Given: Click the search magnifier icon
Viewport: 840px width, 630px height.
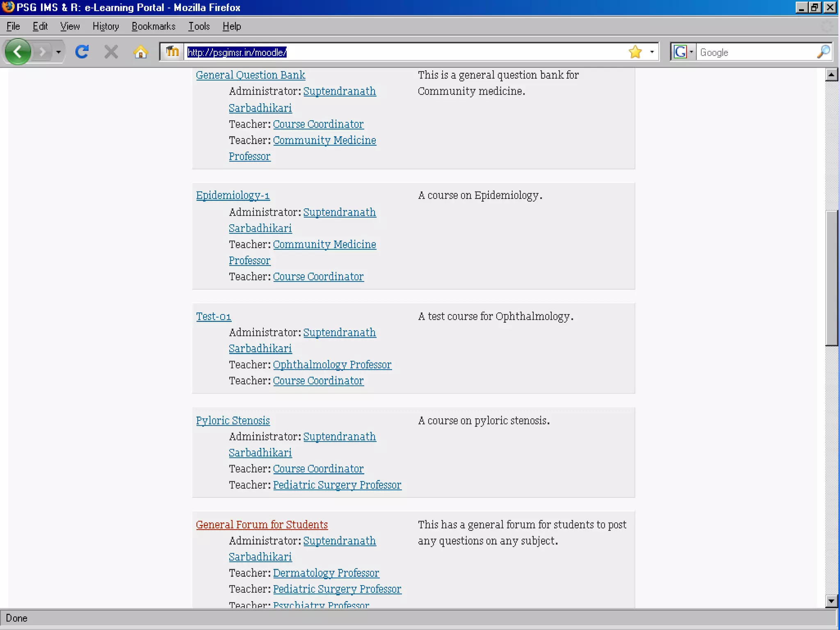Looking at the screenshot, I should coord(823,52).
